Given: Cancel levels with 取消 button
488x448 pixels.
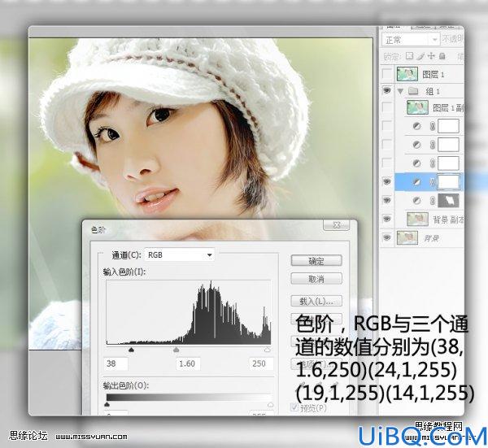Looking at the screenshot, I should [316, 279].
